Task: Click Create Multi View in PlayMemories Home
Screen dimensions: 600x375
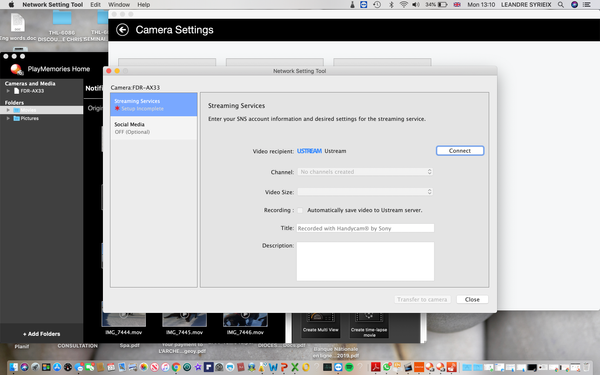Action: [x=321, y=325]
